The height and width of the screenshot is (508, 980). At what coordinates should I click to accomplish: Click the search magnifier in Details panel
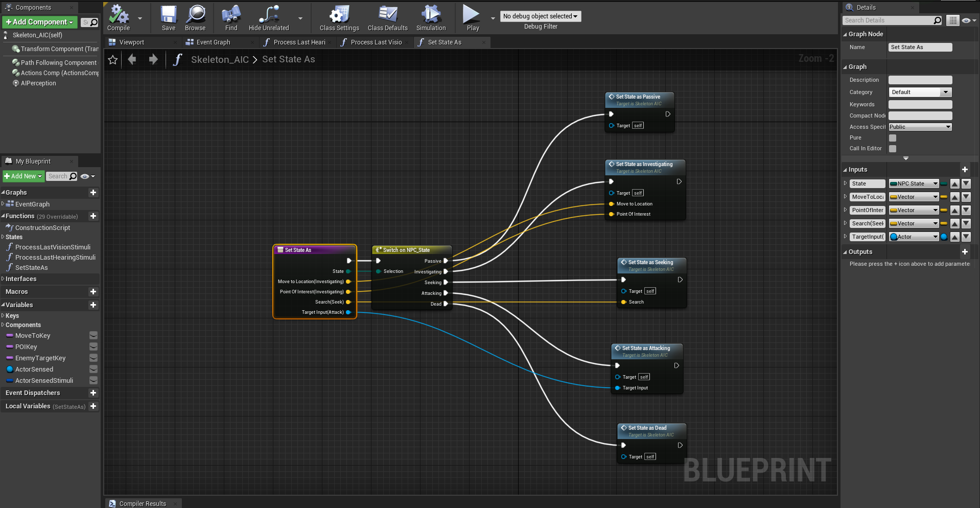(937, 20)
